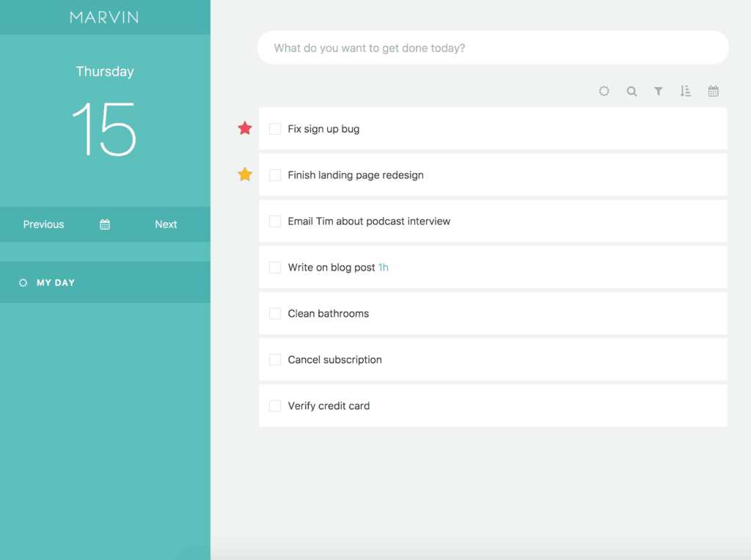Tick the Write on blog post checkbox
The image size is (751, 560).
(x=275, y=267)
